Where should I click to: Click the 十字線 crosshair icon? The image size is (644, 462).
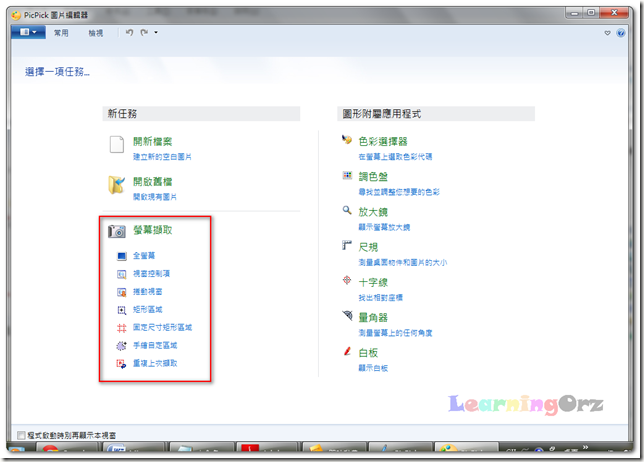coord(347,280)
